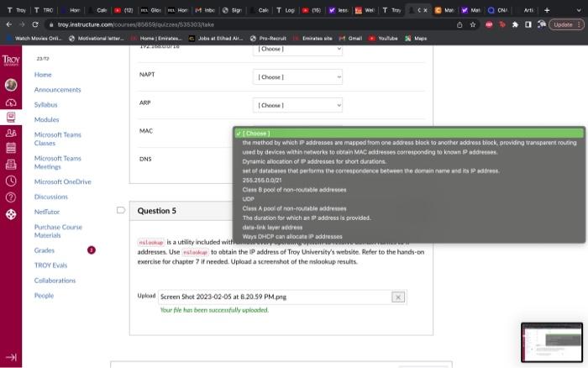Open the Groups icon in Canvas sidebar

(x=11, y=133)
